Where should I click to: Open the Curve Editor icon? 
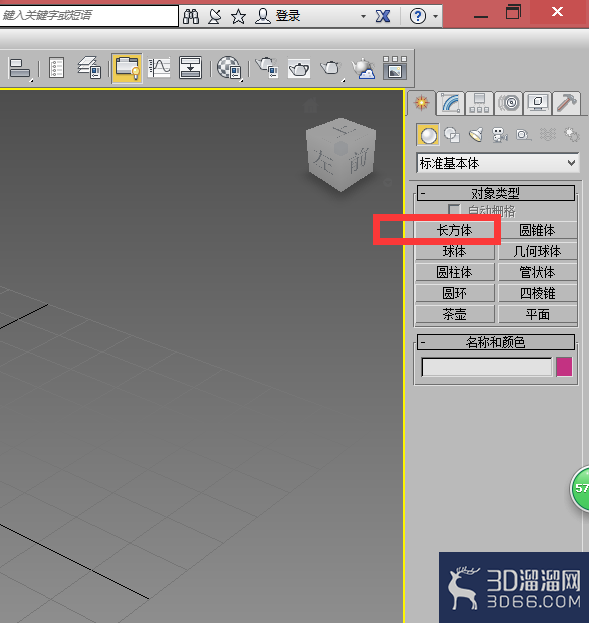(x=159, y=67)
